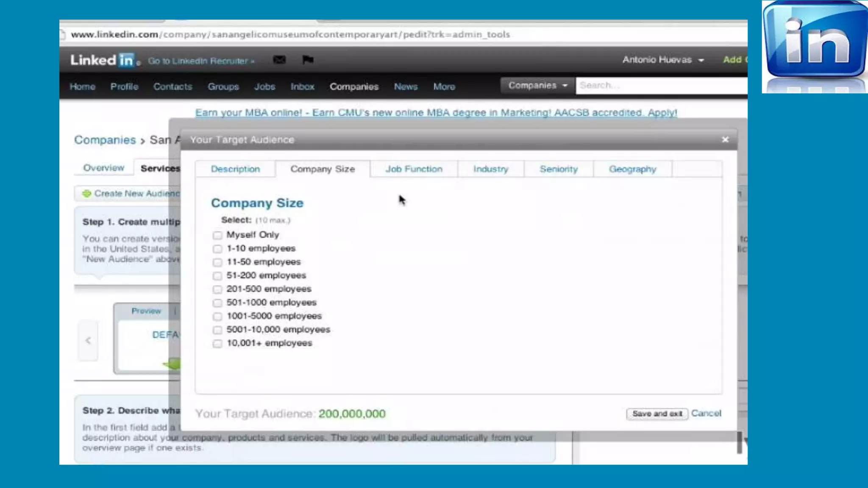Click the flag notifications icon

(308, 60)
